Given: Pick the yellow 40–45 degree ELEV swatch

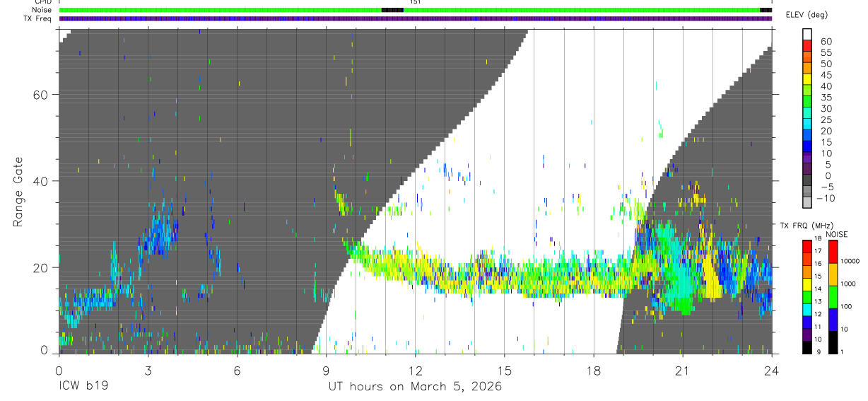Looking at the screenshot, I should 807,81.
